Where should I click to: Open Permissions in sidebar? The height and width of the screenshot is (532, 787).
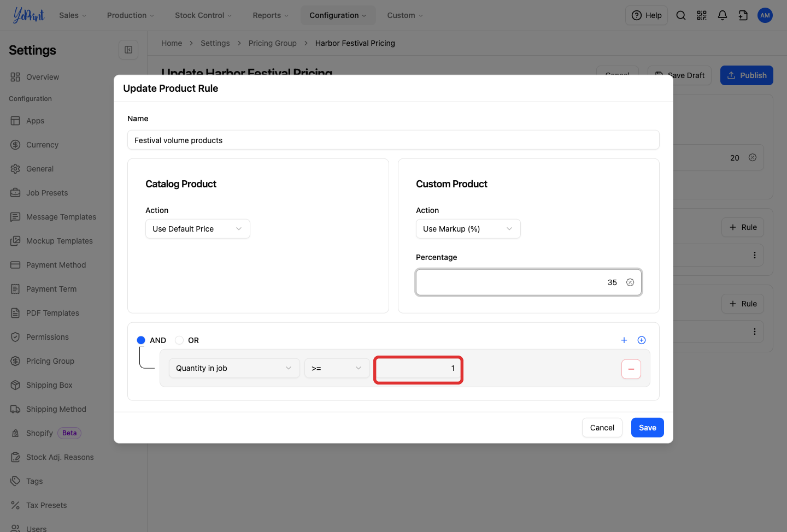click(48, 337)
